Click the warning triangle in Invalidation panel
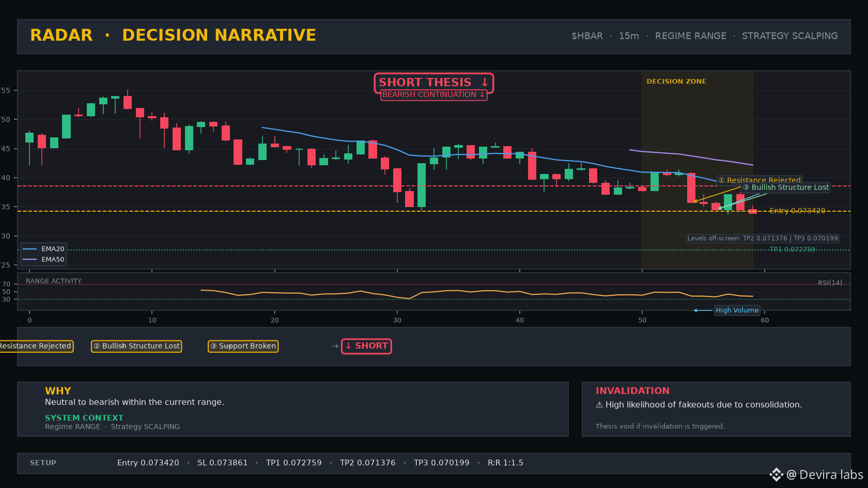Image resolution: width=868 pixels, height=488 pixels. pyautogui.click(x=599, y=405)
